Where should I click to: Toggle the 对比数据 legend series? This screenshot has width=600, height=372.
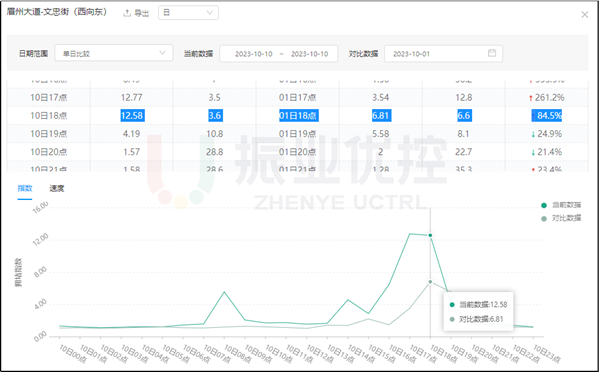tap(561, 218)
